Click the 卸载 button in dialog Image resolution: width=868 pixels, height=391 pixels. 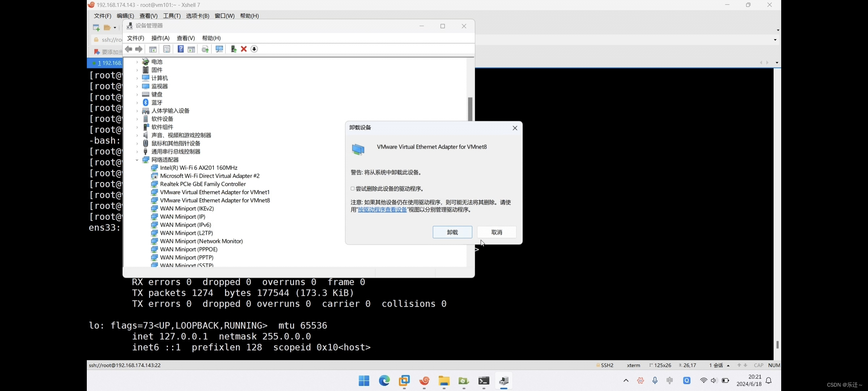pyautogui.click(x=452, y=232)
